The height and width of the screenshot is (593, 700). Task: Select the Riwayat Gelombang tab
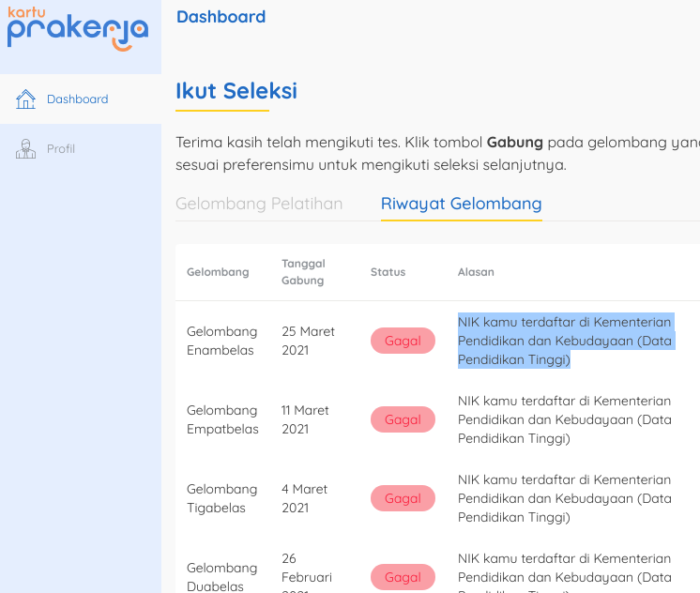coord(461,204)
